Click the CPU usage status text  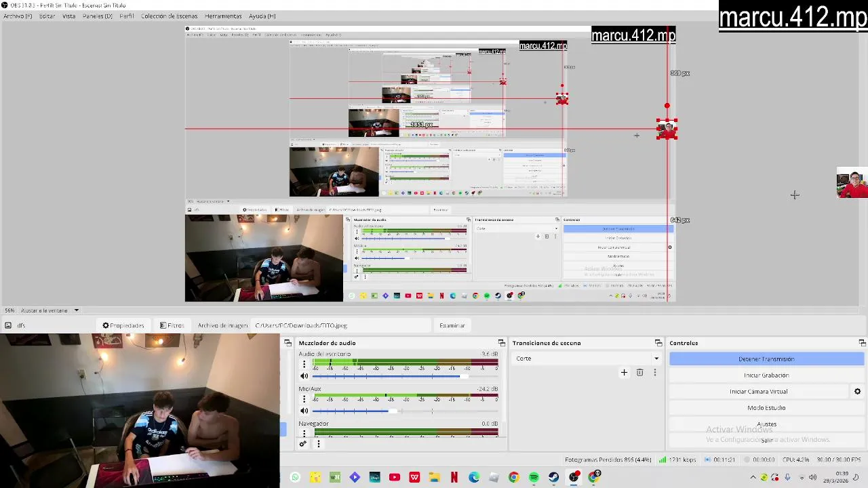click(795, 460)
